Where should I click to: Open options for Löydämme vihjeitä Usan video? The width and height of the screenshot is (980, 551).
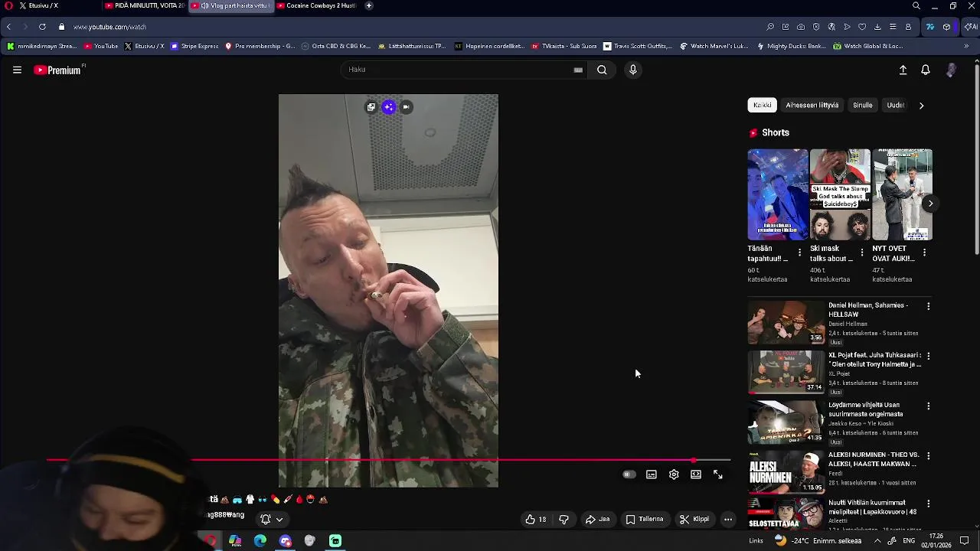coord(929,406)
